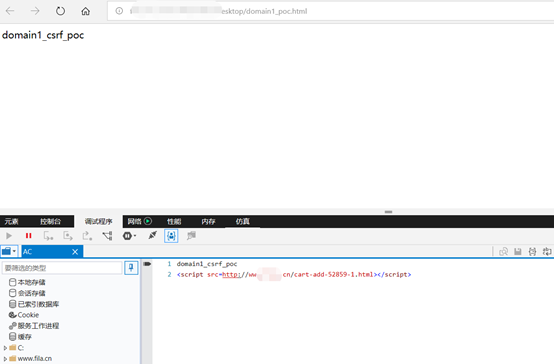554x364 pixels.
Task: Click the devtools panel resize handle
Action: point(388,212)
